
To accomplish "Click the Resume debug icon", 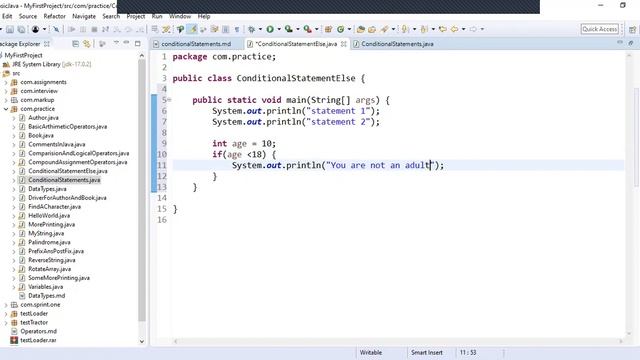I will (71, 29).
